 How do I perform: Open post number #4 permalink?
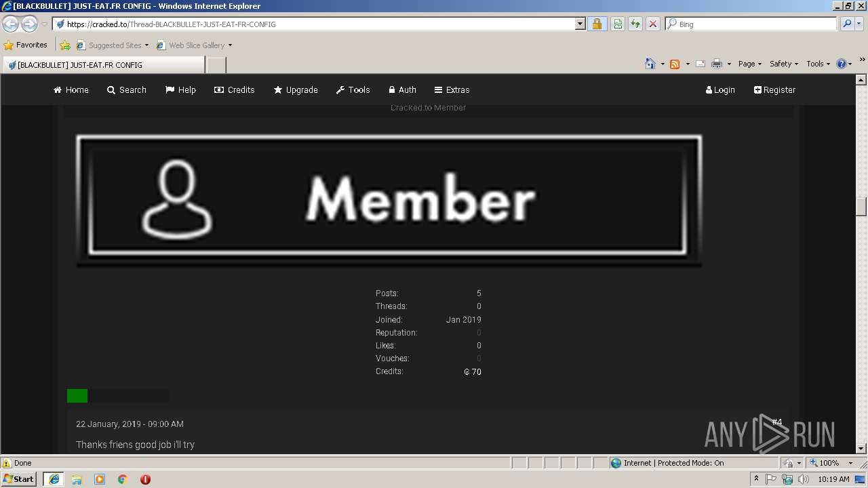[777, 422]
